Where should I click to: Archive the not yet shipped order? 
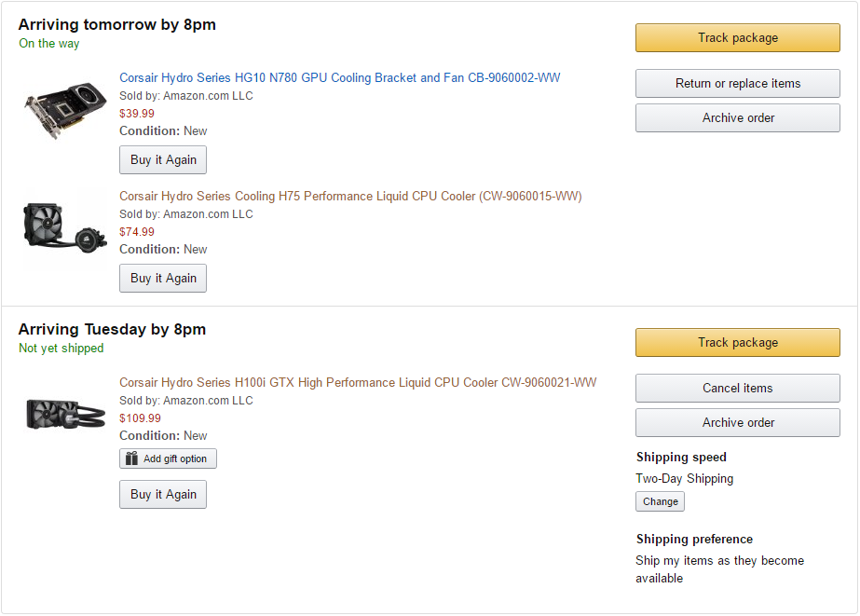738,423
